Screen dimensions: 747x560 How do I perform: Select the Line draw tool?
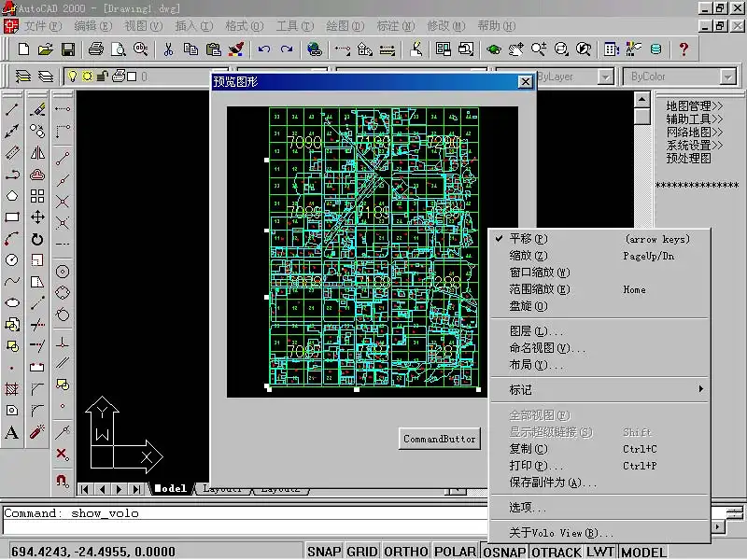pyautogui.click(x=12, y=109)
